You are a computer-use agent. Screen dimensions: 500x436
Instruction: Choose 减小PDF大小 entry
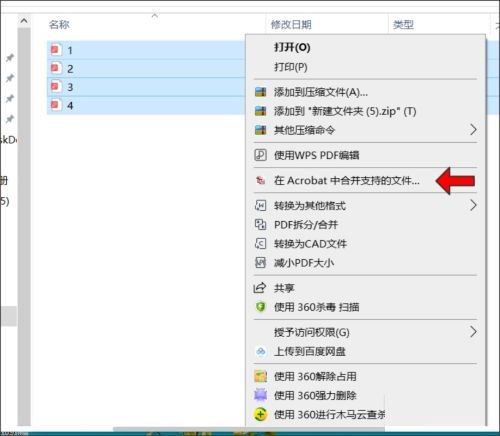click(x=366, y=263)
